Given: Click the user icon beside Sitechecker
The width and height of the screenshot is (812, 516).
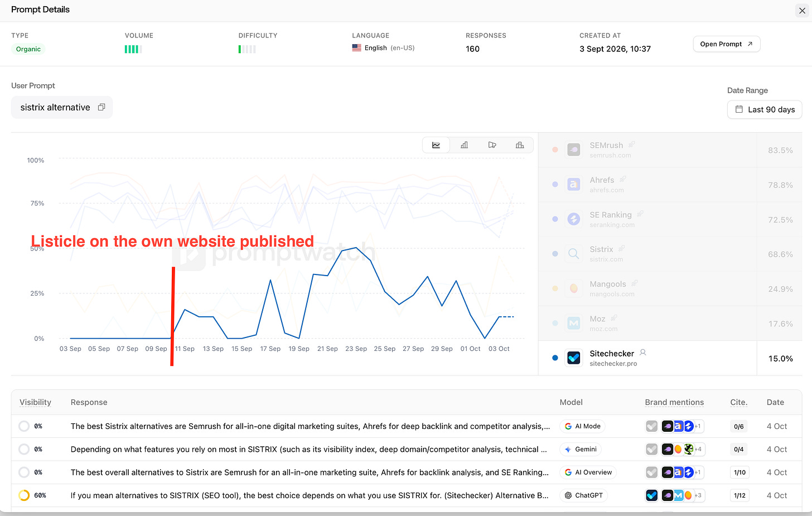Looking at the screenshot, I should [643, 353].
